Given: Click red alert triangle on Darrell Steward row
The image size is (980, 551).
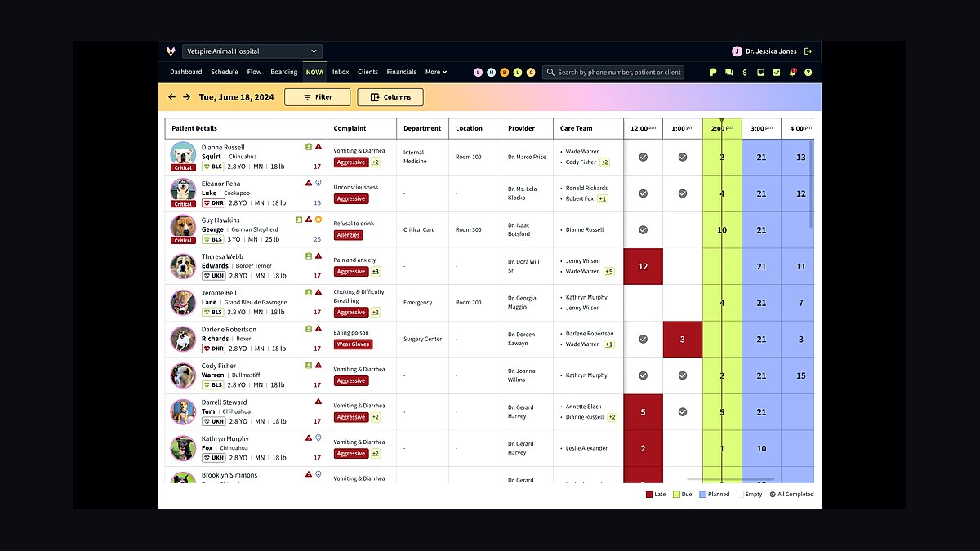Looking at the screenshot, I should click(x=318, y=402).
